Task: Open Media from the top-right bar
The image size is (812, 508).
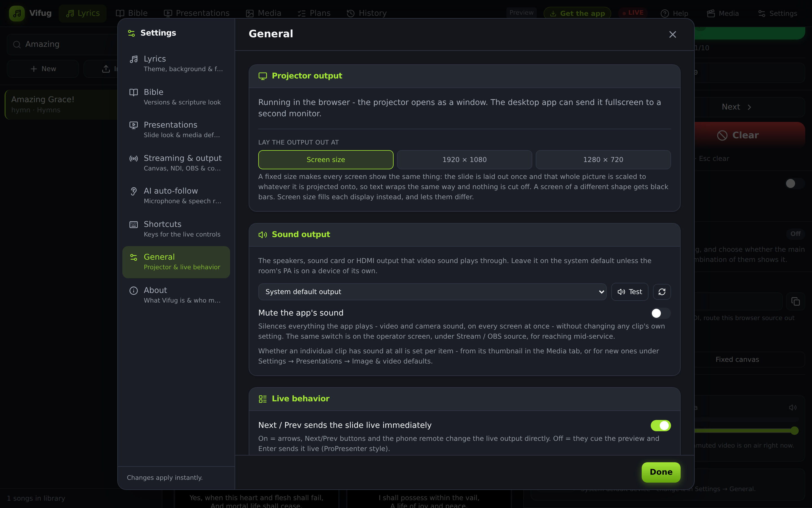Action: click(723, 14)
